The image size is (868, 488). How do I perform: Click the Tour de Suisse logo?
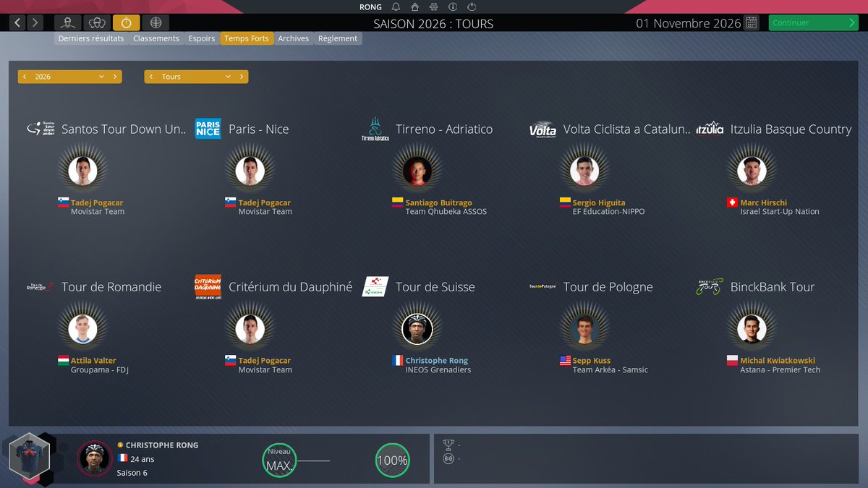[x=375, y=286]
